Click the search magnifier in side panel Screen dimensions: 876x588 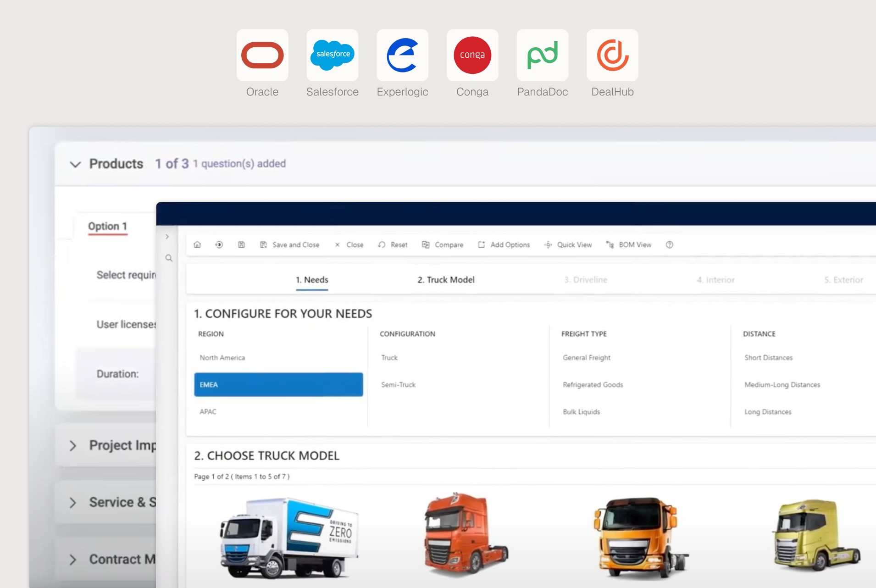coord(169,258)
